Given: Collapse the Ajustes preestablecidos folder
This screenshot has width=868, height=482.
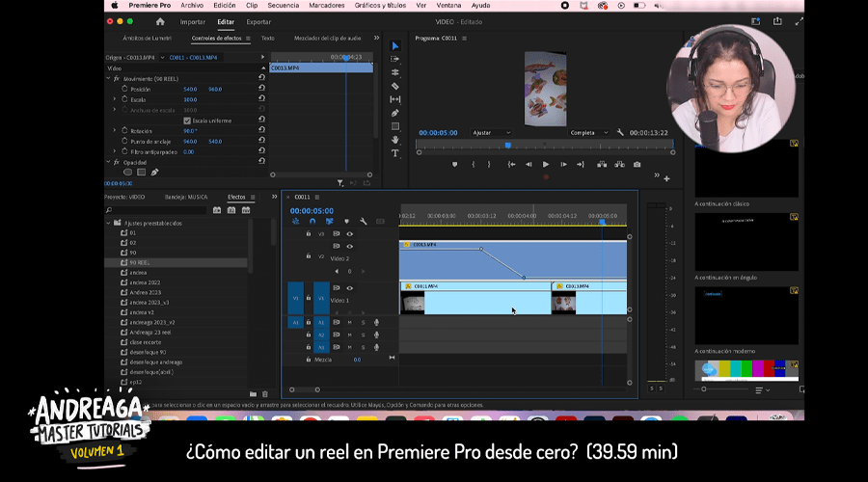Looking at the screenshot, I should click(108, 223).
